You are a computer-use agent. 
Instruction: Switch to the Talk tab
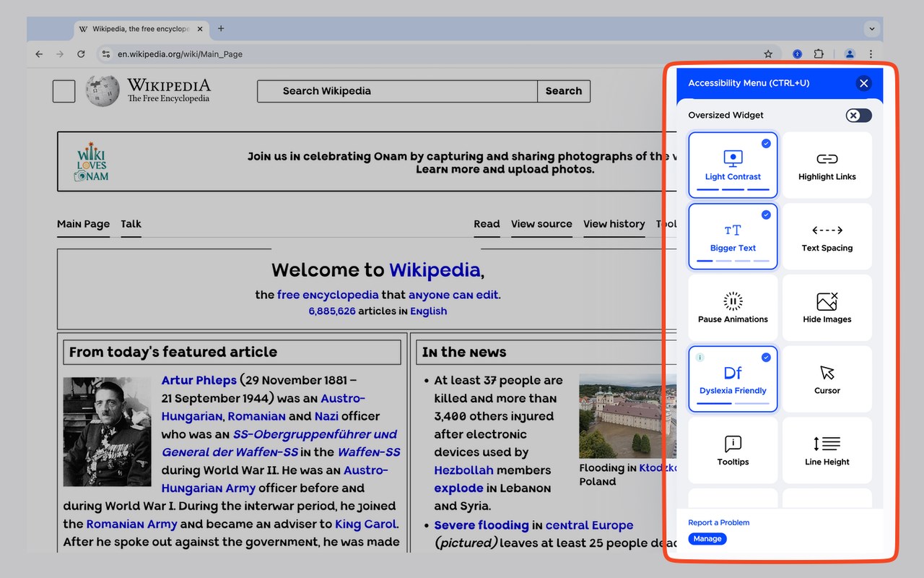point(131,224)
